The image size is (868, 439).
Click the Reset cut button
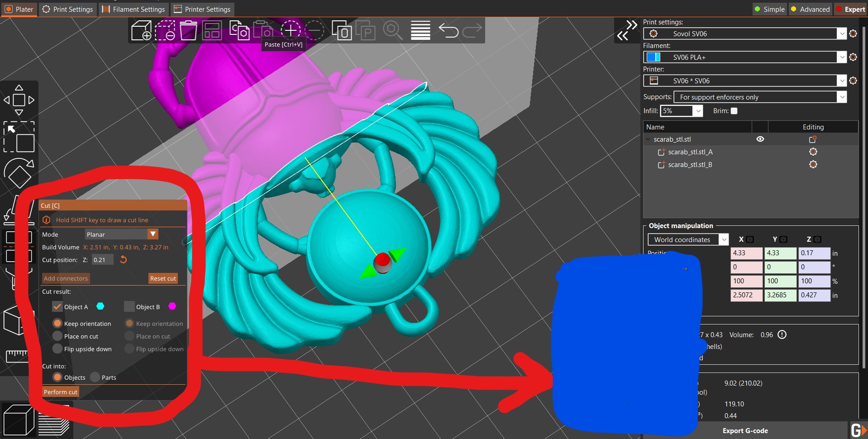coord(162,278)
